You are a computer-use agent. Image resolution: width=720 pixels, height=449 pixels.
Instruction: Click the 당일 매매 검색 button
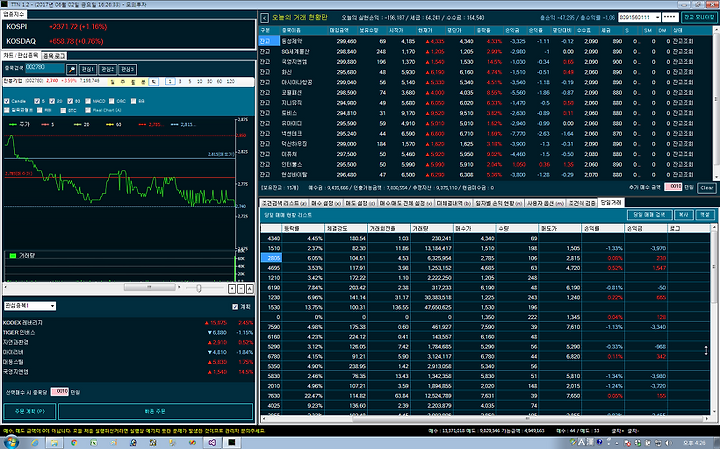point(649,214)
